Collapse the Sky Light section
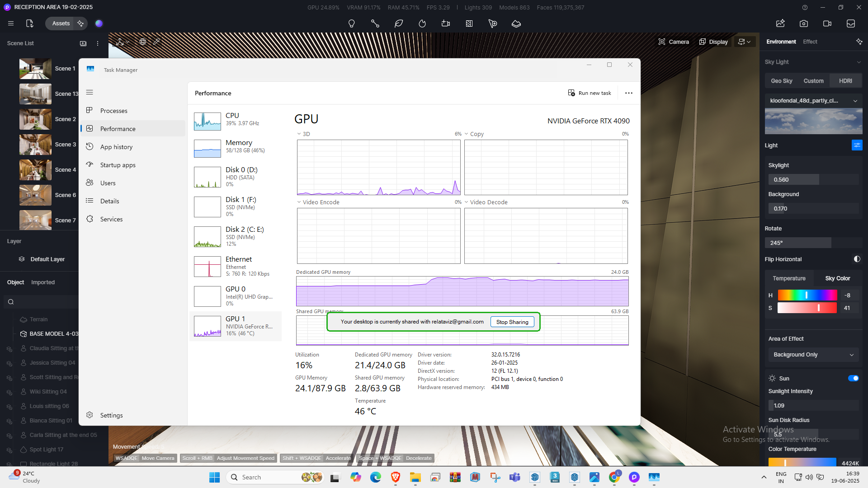The width and height of the screenshot is (868, 488). [859, 62]
